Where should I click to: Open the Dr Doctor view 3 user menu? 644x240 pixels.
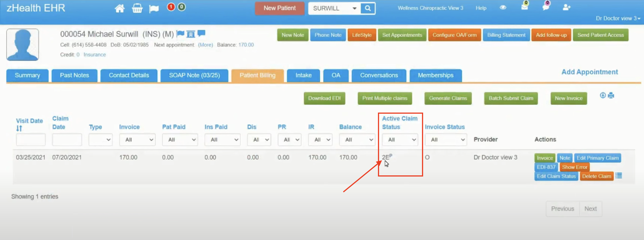(618, 18)
